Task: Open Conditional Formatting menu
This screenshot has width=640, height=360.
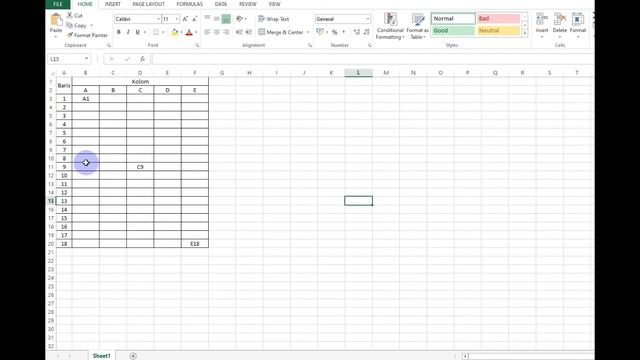Action: (390, 26)
